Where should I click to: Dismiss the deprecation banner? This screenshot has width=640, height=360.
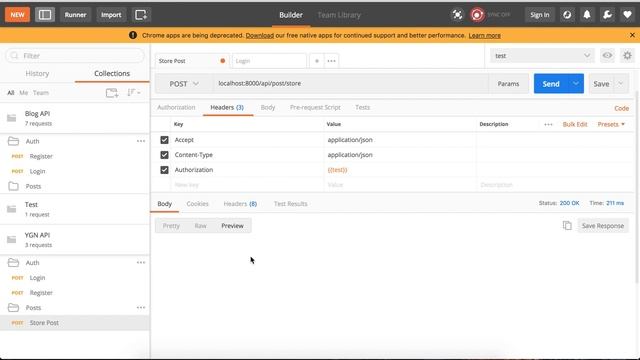[x=632, y=36]
